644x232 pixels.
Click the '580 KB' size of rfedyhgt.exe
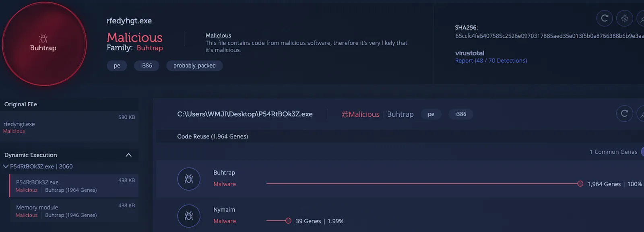pyautogui.click(x=126, y=117)
